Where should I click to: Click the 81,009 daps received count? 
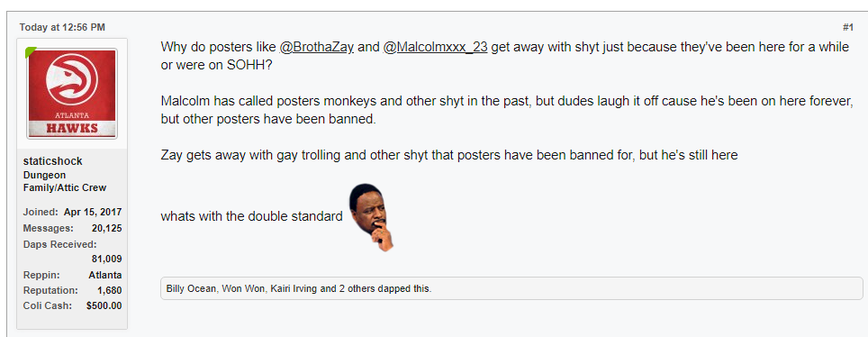coord(107,259)
